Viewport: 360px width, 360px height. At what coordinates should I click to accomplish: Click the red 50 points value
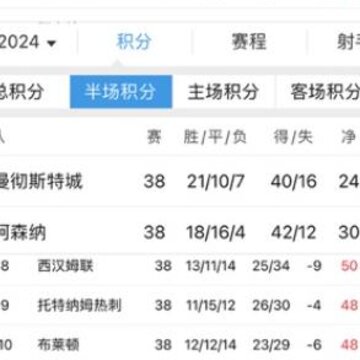(349, 266)
